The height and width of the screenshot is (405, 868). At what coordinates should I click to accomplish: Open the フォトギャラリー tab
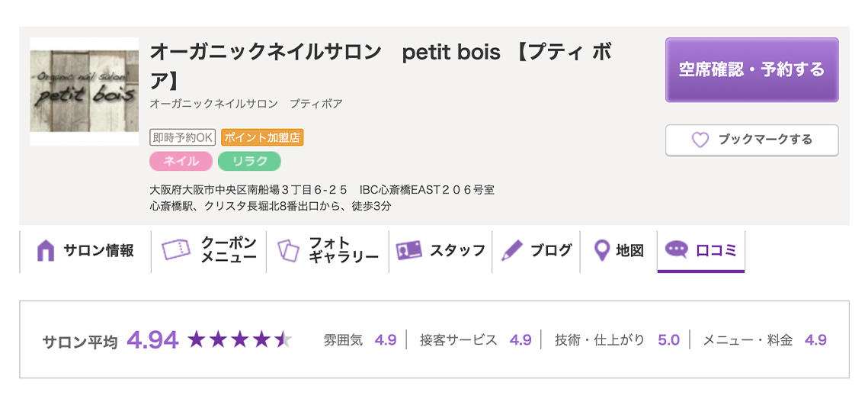[x=328, y=252]
